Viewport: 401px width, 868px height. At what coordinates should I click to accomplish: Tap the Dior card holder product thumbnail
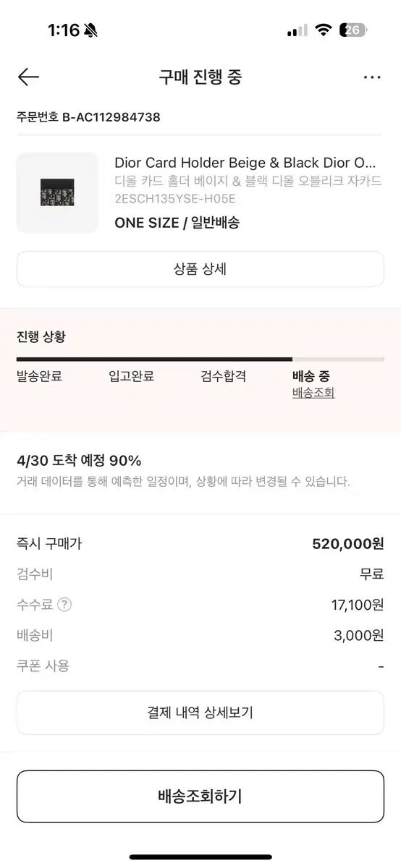point(57,192)
